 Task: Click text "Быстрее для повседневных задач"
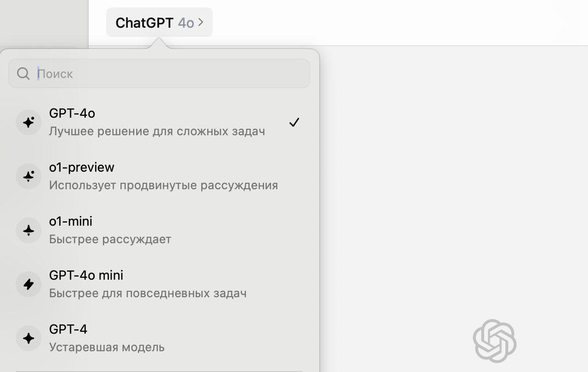click(x=148, y=293)
